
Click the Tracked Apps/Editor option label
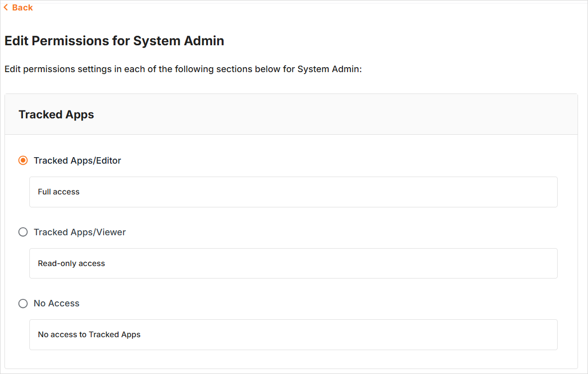[x=77, y=161]
